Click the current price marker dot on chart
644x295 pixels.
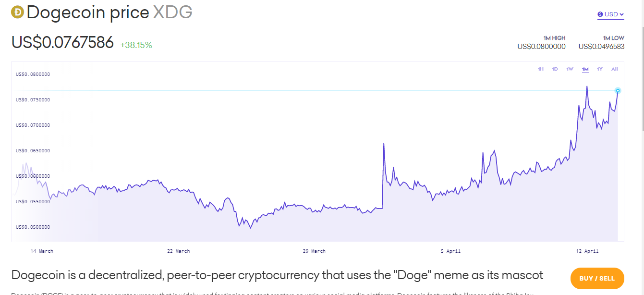(x=618, y=91)
